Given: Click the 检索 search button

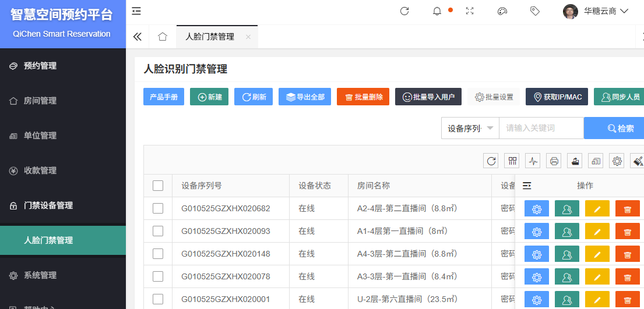Looking at the screenshot, I should point(614,128).
